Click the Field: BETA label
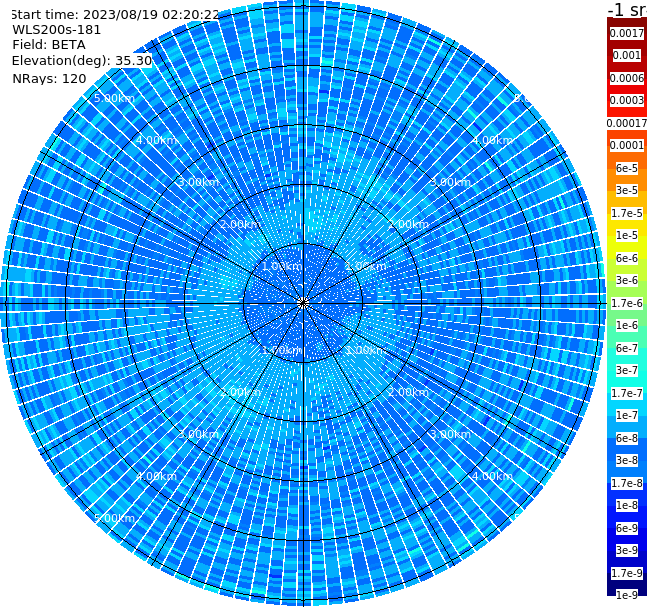This screenshot has height=607, width=647. [x=49, y=45]
